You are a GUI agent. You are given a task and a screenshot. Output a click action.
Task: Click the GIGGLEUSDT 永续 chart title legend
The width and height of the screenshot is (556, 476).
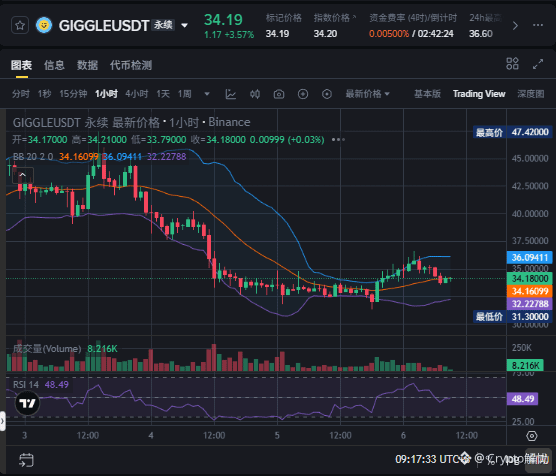pos(132,122)
